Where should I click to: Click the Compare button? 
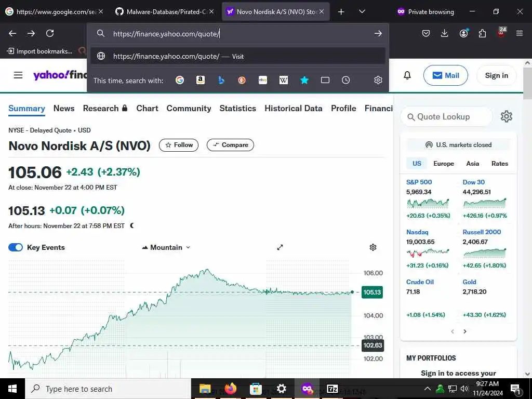pos(230,145)
